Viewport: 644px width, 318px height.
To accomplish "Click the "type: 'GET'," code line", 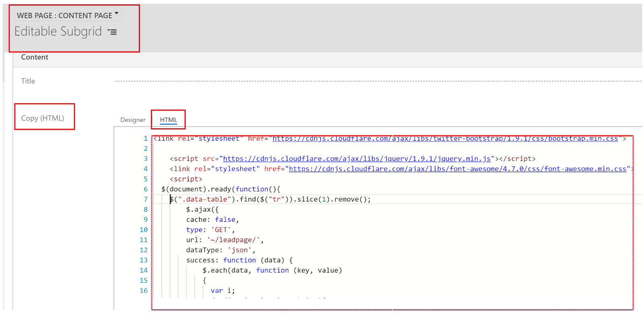I will [x=211, y=230].
